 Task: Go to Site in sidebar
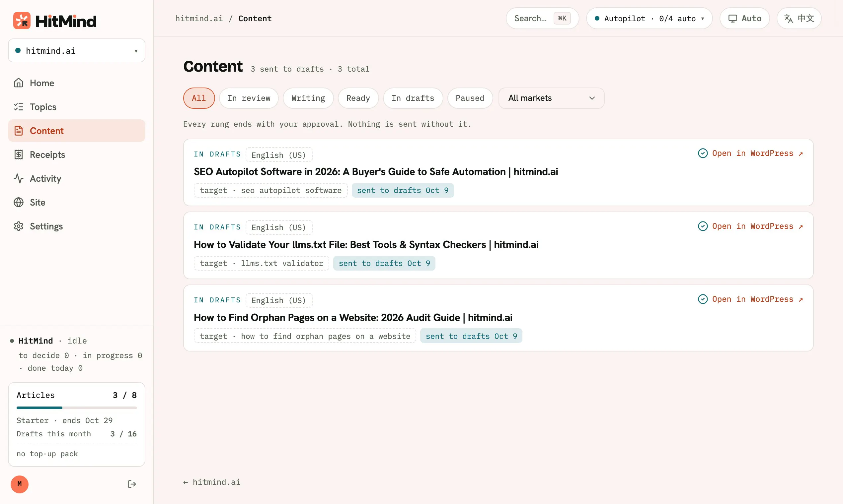(x=76, y=202)
